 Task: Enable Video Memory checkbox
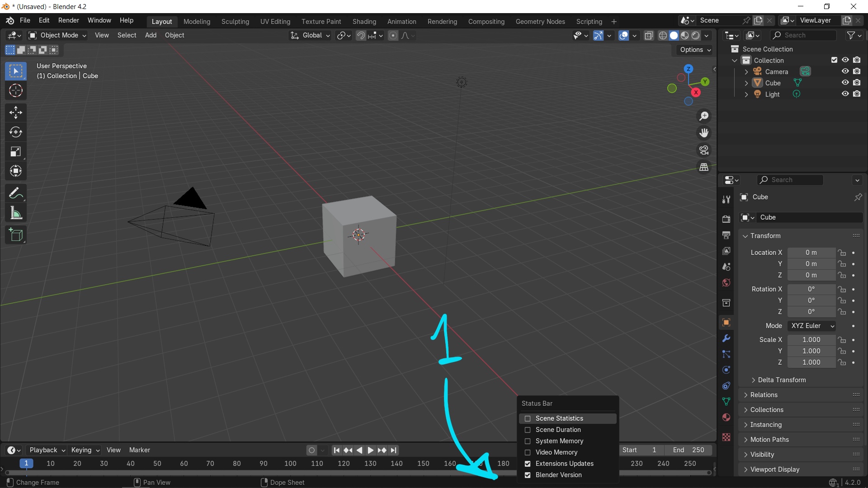[x=528, y=453]
